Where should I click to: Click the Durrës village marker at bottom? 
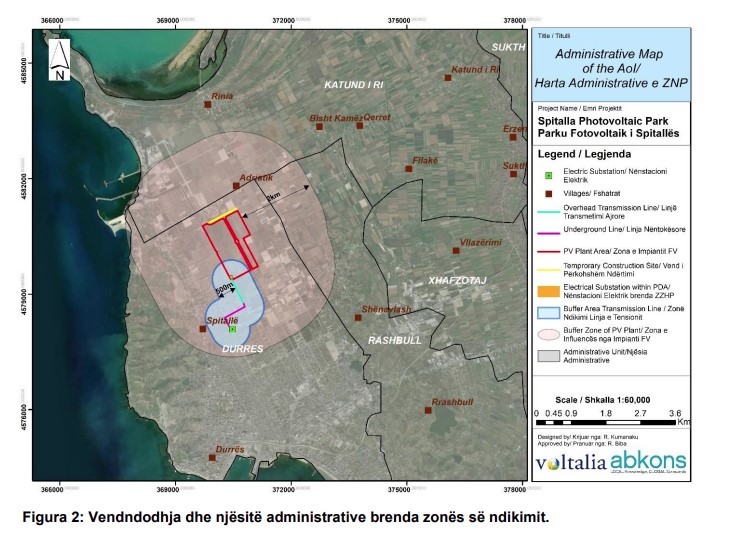point(212,458)
